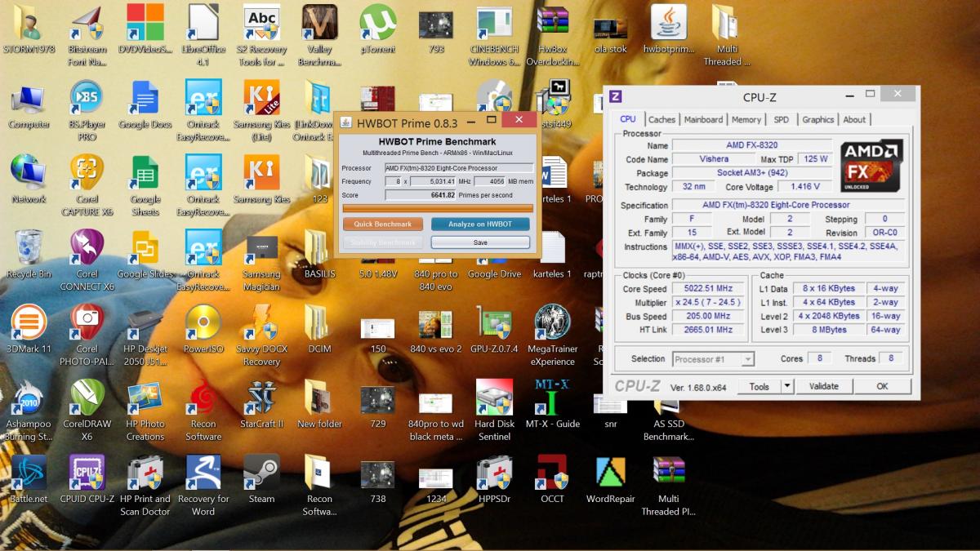The image size is (980, 551).
Task: Open the Network desktop icon
Action: click(x=29, y=180)
